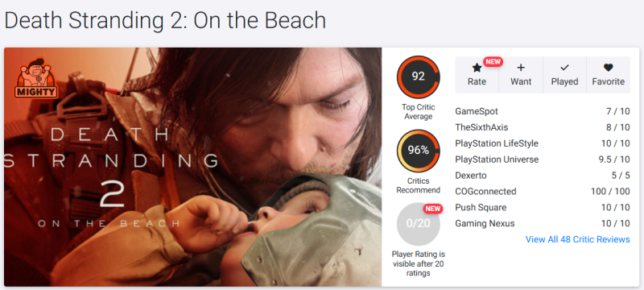644x290 pixels.
Task: Click the 96% Critics Recommend gauge
Action: [x=418, y=151]
